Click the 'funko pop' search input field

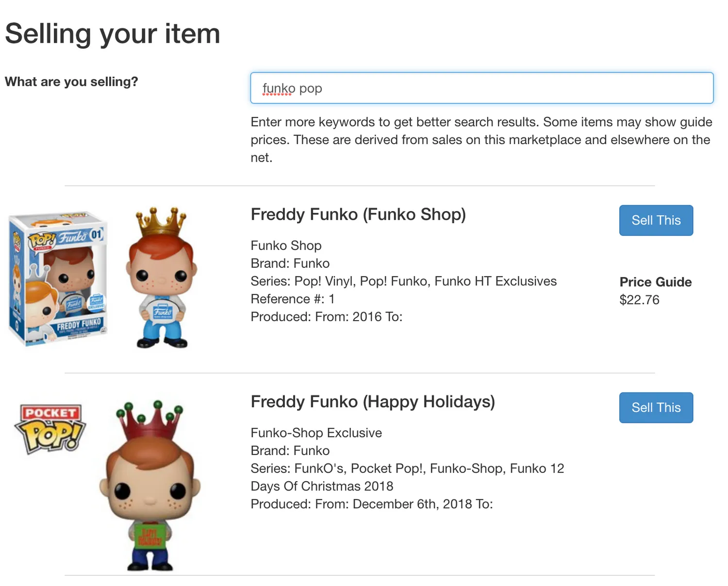pyautogui.click(x=481, y=88)
